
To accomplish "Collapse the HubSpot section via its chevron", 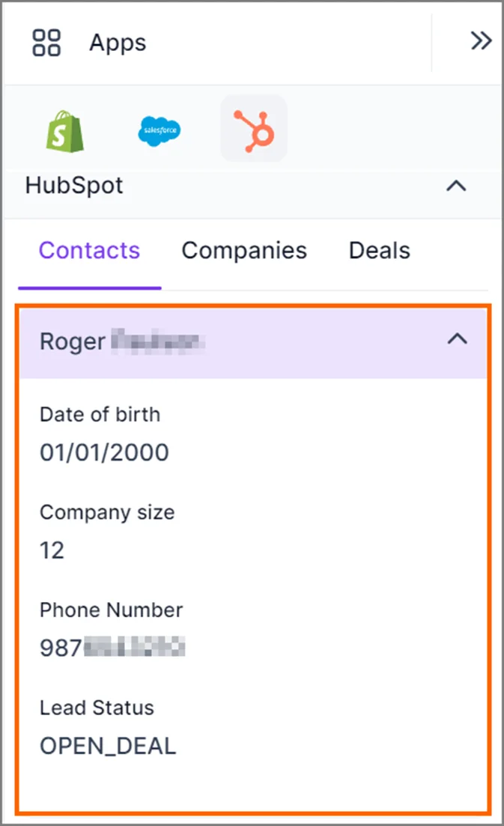I will coord(456,186).
